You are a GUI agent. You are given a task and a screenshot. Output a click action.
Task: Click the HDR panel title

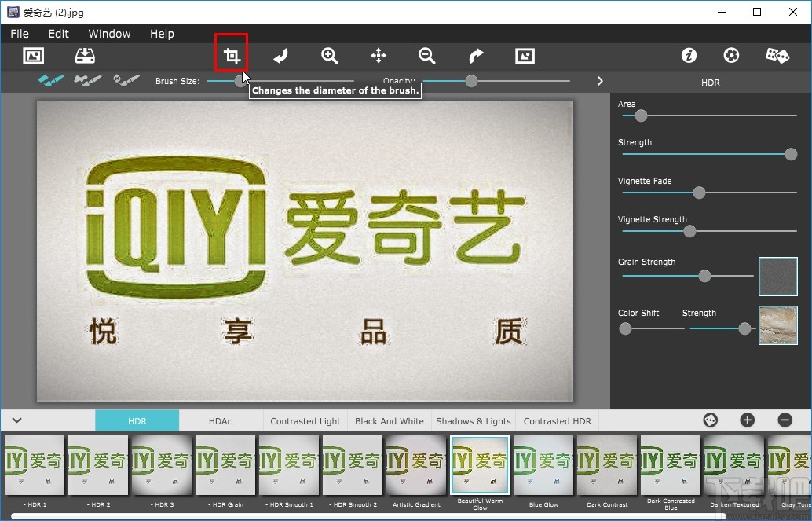pos(711,83)
